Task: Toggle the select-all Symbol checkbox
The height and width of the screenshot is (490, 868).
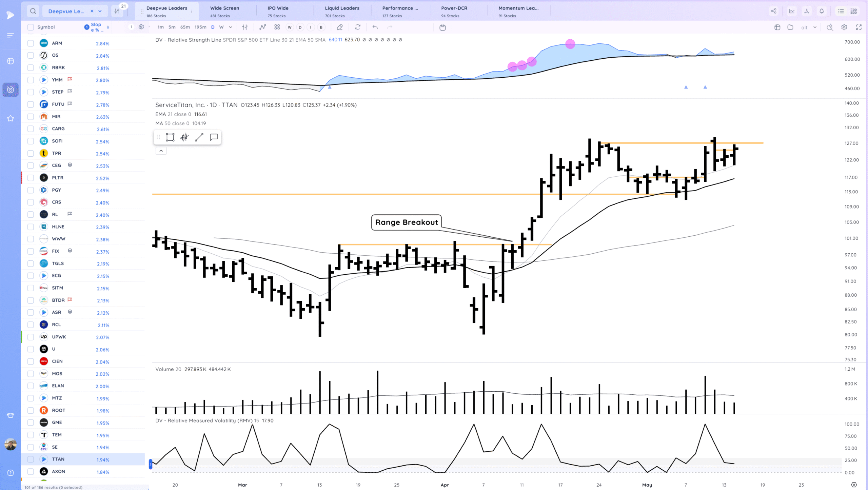Action: 31,27
